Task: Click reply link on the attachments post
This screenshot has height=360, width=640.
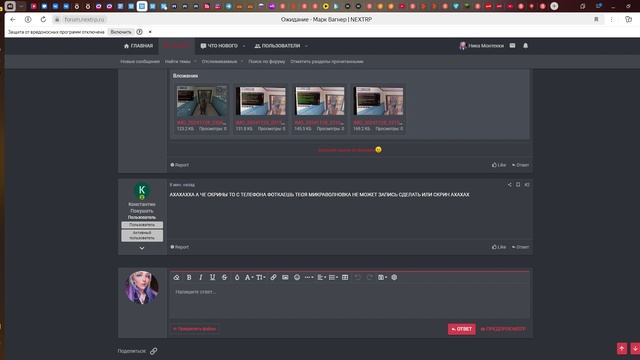Action: [x=520, y=165]
